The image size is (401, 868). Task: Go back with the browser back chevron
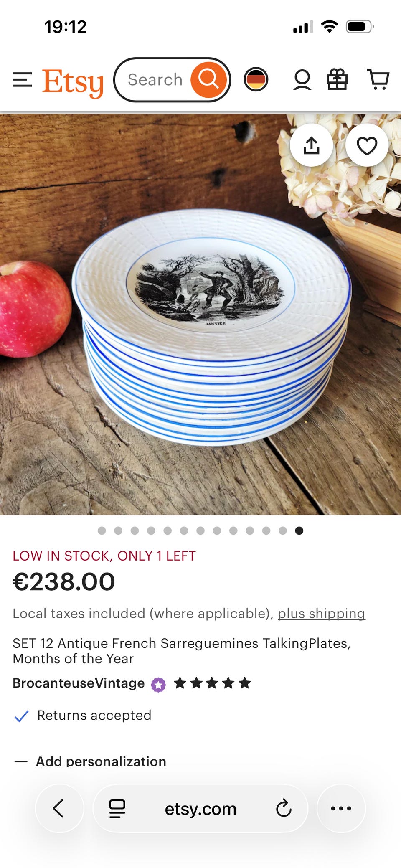[x=59, y=808]
